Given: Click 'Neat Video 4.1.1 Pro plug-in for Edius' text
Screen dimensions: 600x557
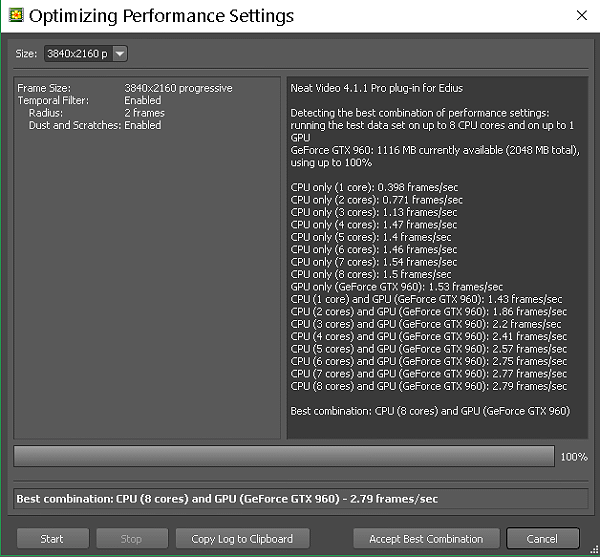Looking at the screenshot, I should [x=377, y=88].
